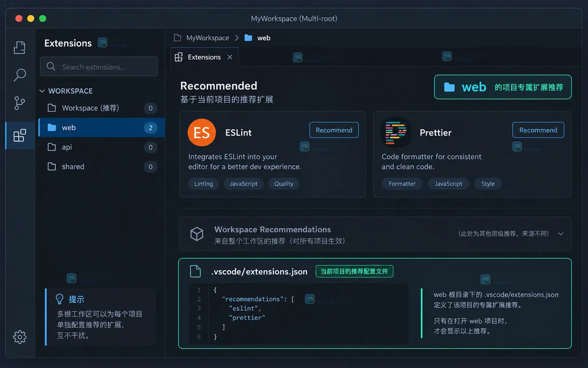Click the 基于当前项目的推荐扩展 subtitle
Screen dimensions: 588x368
pos(227,99)
